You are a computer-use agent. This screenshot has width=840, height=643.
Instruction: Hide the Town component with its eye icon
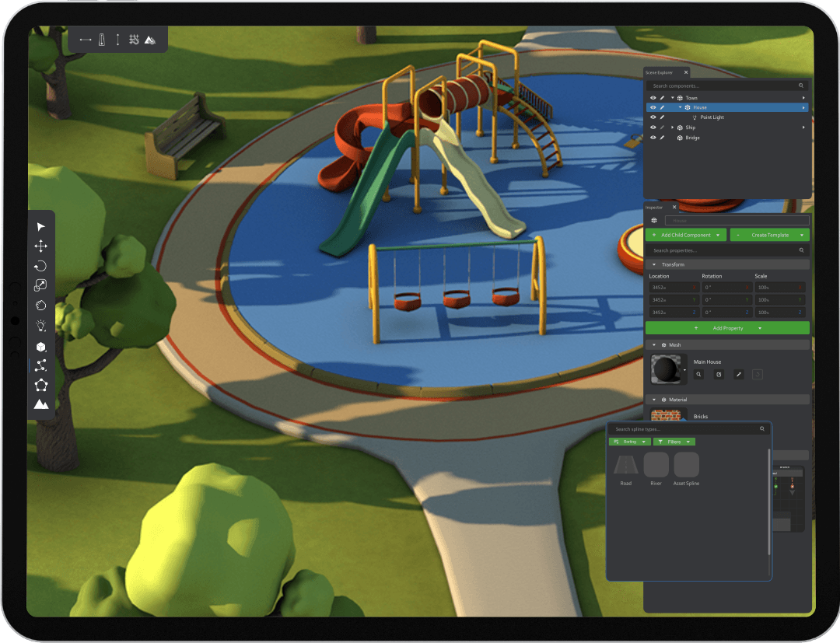click(x=653, y=98)
